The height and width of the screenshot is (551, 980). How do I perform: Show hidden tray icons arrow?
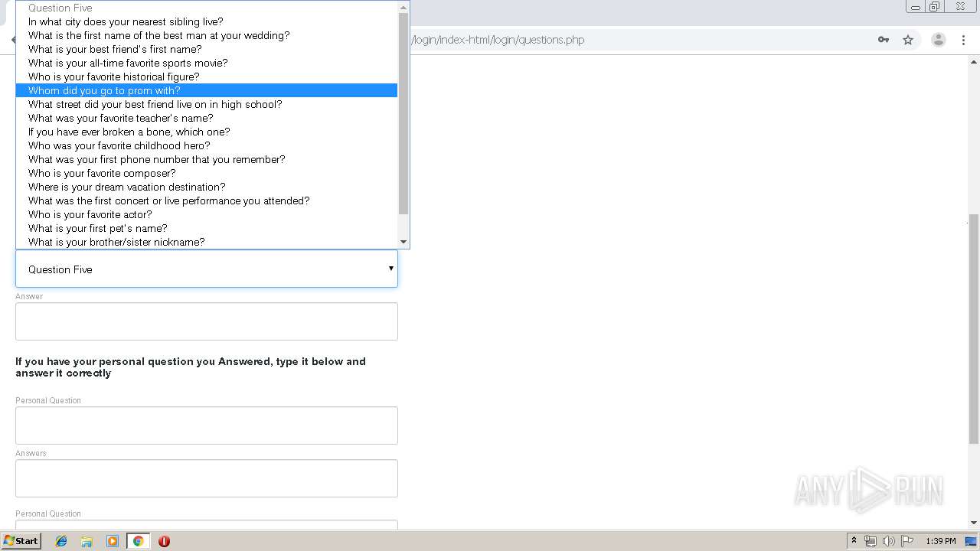[854, 541]
